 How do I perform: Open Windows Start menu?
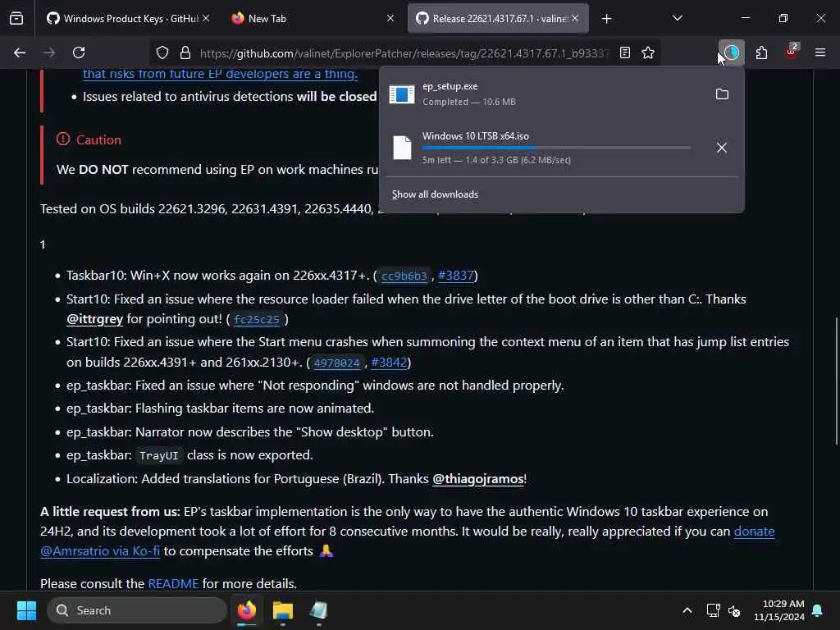coord(26,610)
